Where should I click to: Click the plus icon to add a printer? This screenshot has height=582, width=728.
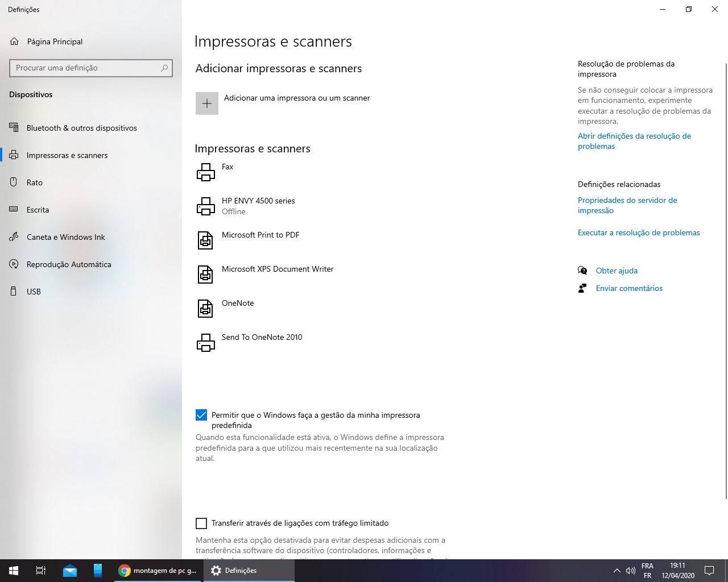click(x=207, y=103)
